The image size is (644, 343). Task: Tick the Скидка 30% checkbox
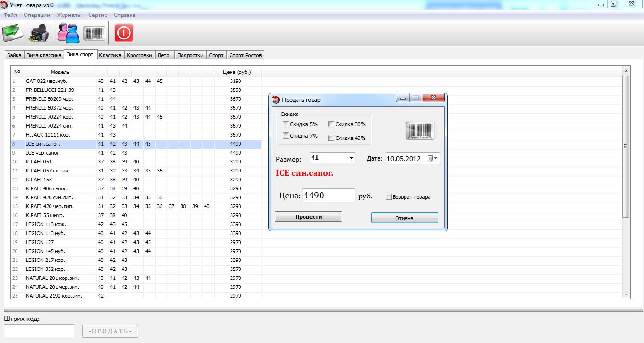331,124
